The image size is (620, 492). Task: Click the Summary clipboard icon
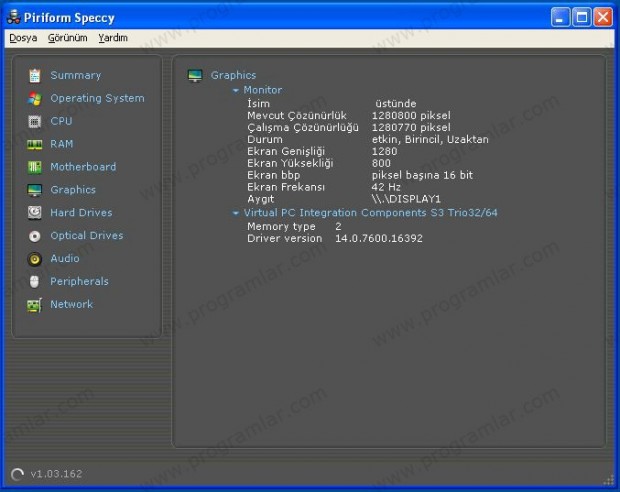point(34,76)
